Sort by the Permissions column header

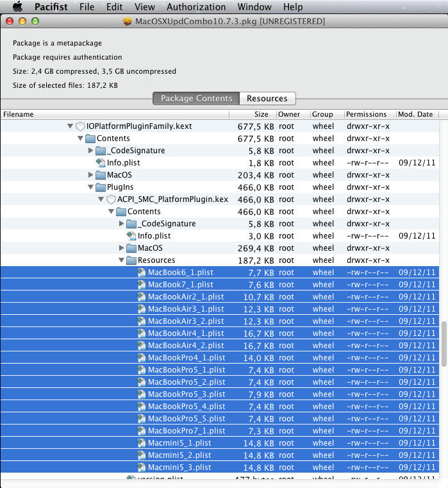(x=370, y=114)
